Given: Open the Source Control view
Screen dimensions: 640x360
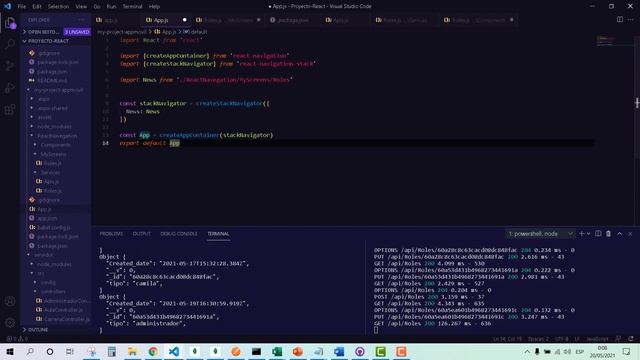Looking at the screenshot, I should pyautogui.click(x=10, y=66).
